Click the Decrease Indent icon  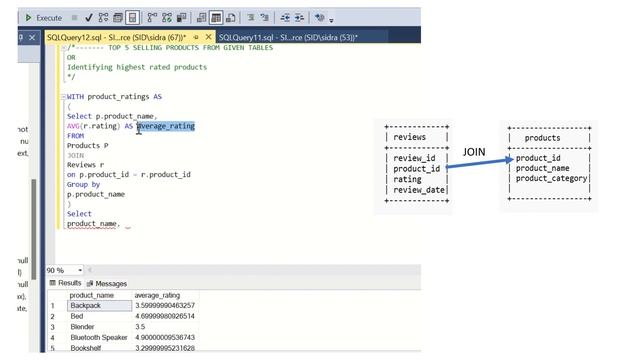click(285, 18)
